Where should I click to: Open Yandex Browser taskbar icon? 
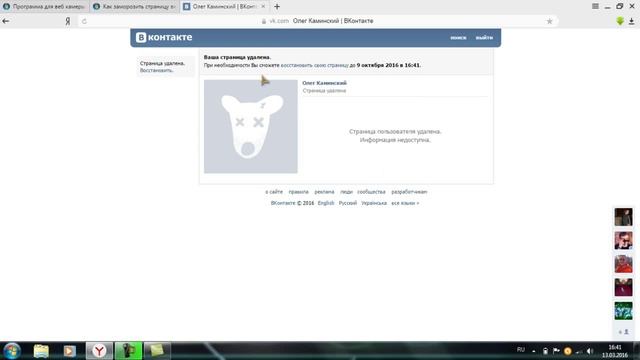99,351
